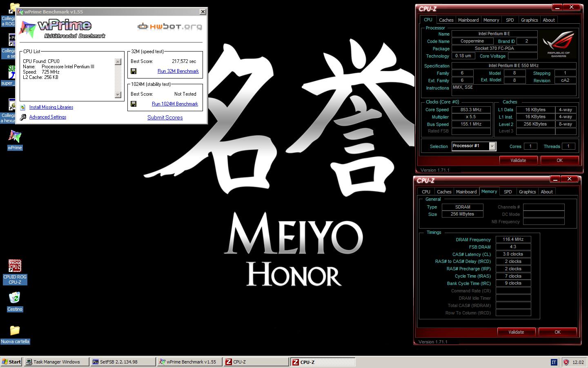
Task: Click the save icon beside Run 1024M Benchmark
Action: [134, 104]
